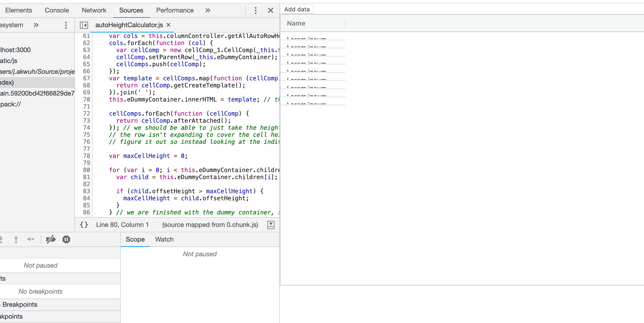This screenshot has width=644, height=323.
Task: Expand more DevTools tabs chevron
Action: 208,11
